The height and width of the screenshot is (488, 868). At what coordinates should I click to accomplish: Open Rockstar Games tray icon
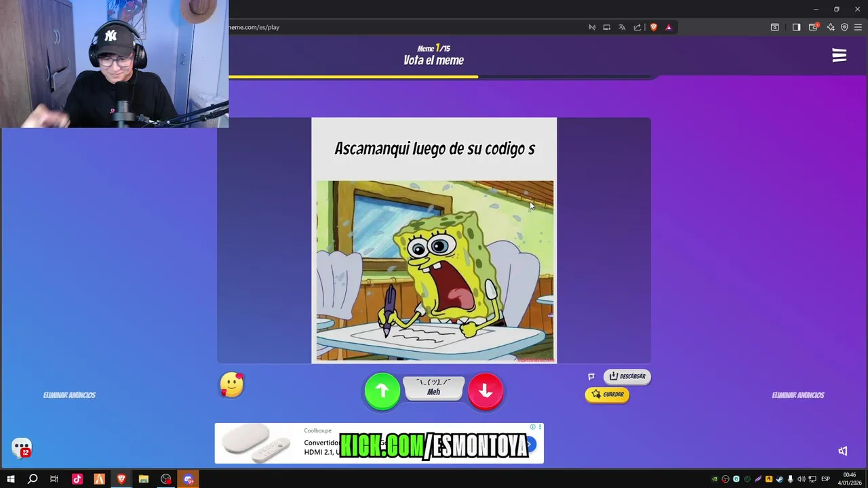[769, 479]
